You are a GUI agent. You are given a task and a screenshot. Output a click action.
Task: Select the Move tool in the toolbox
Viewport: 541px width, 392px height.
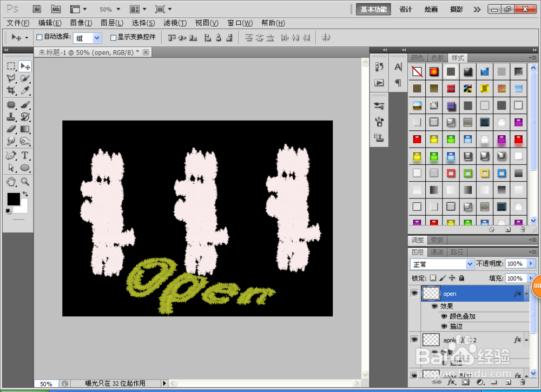[25, 66]
